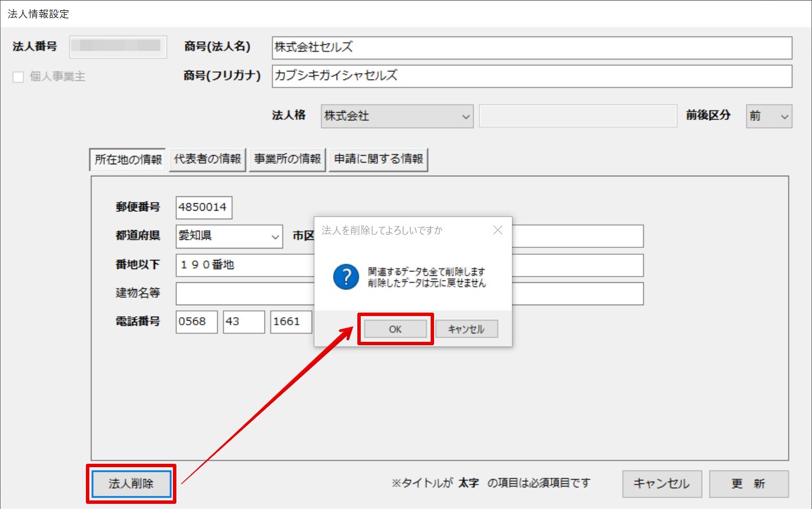Open the 申請に関する情報 tab
Viewport: 812px width, 509px height.
(x=379, y=159)
